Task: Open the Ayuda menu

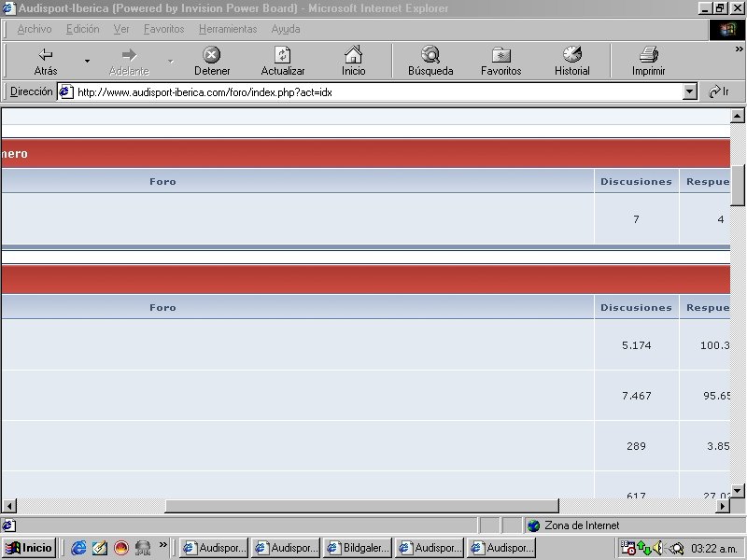Action: [x=286, y=29]
